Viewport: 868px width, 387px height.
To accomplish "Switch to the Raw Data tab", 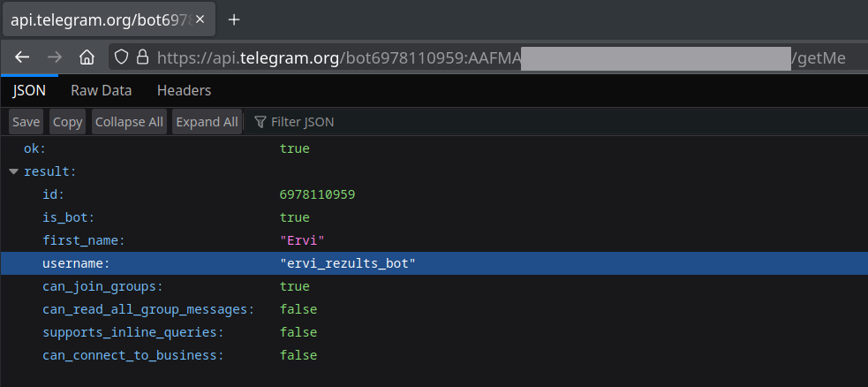I will 102,90.
